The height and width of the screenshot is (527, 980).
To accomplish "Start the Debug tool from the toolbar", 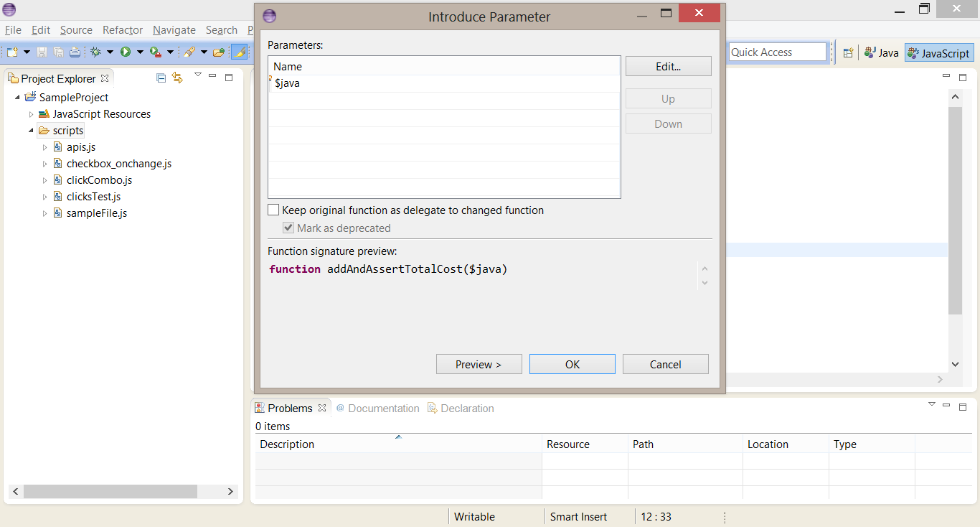I will [x=95, y=52].
